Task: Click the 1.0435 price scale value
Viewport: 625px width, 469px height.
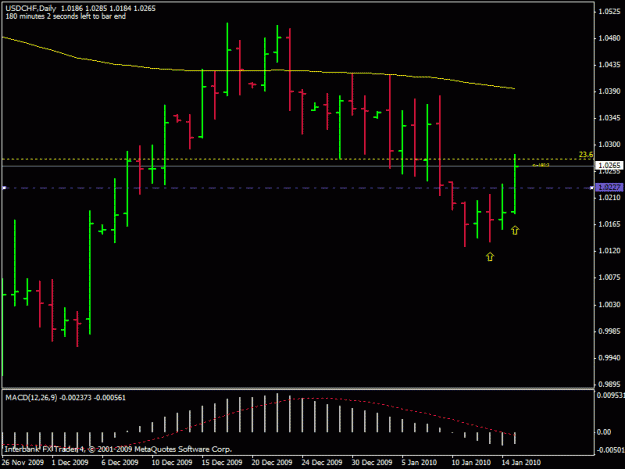Action: tap(610, 65)
